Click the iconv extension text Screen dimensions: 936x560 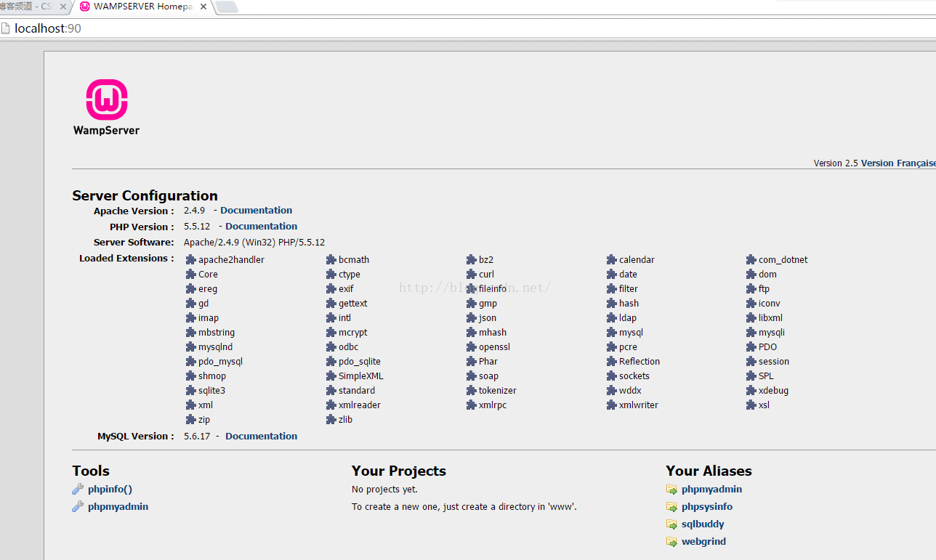770,303
